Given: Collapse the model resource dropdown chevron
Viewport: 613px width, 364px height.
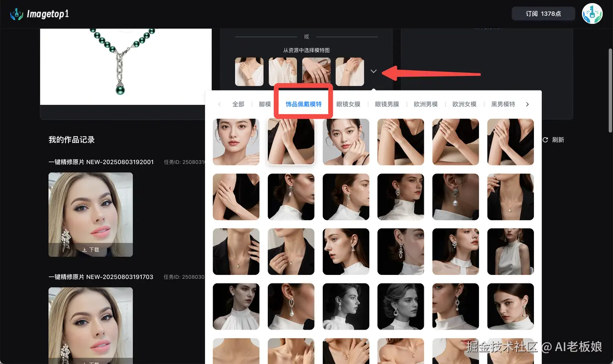Looking at the screenshot, I should [x=374, y=71].
